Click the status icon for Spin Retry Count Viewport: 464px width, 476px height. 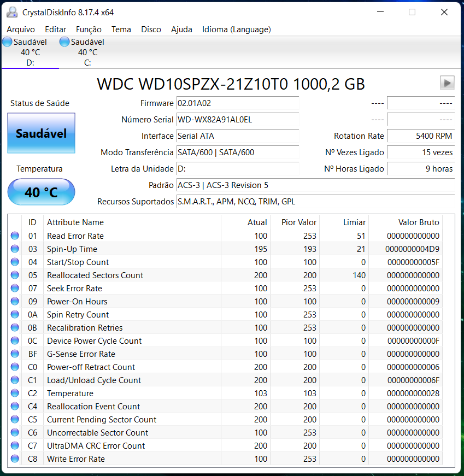click(15, 314)
